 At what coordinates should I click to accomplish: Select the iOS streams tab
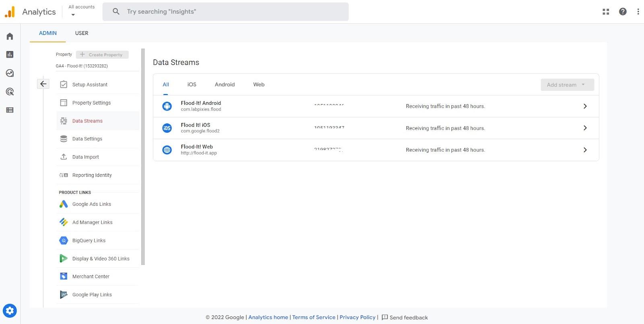tap(192, 84)
